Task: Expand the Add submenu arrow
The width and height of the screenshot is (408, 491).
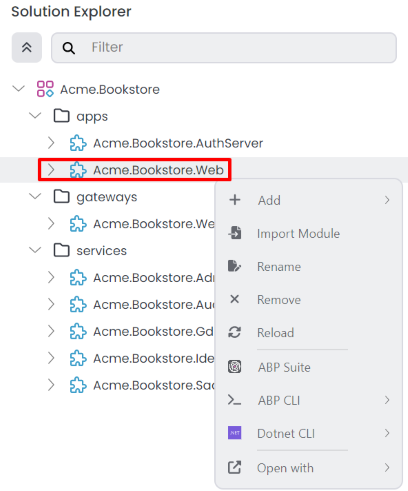Action: click(387, 200)
